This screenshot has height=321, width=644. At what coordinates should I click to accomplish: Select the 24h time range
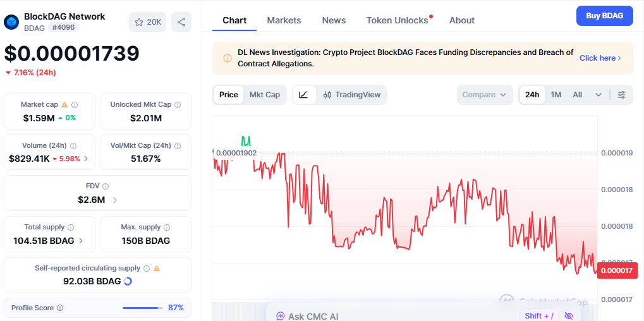pyautogui.click(x=532, y=95)
